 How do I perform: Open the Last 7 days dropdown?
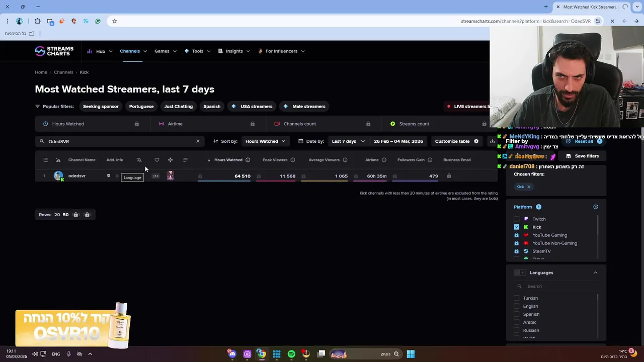348,141
